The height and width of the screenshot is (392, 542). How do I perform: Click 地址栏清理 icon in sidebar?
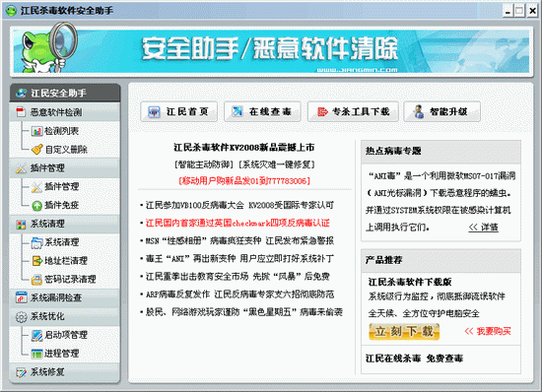[x=37, y=261]
